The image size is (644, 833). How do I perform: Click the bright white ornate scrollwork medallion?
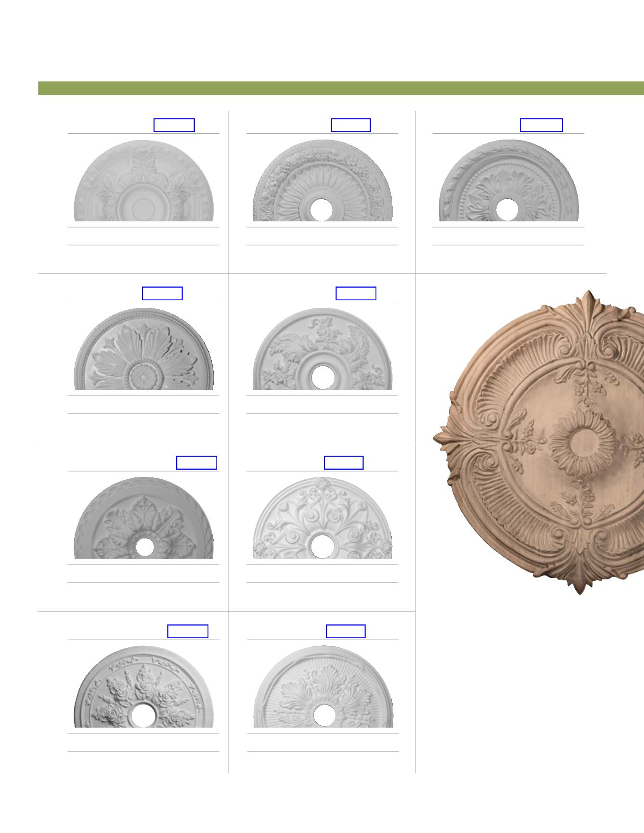click(x=322, y=518)
